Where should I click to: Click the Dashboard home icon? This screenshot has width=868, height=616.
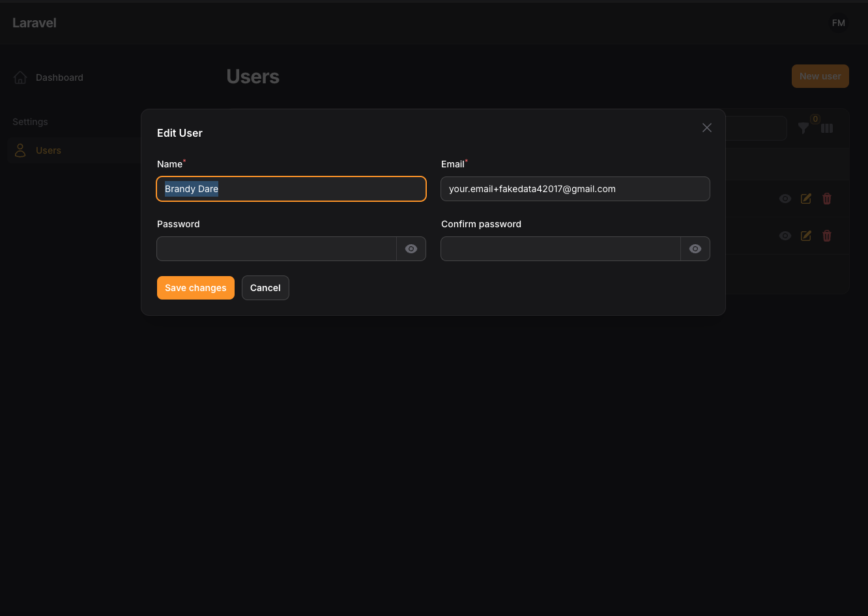20,77
